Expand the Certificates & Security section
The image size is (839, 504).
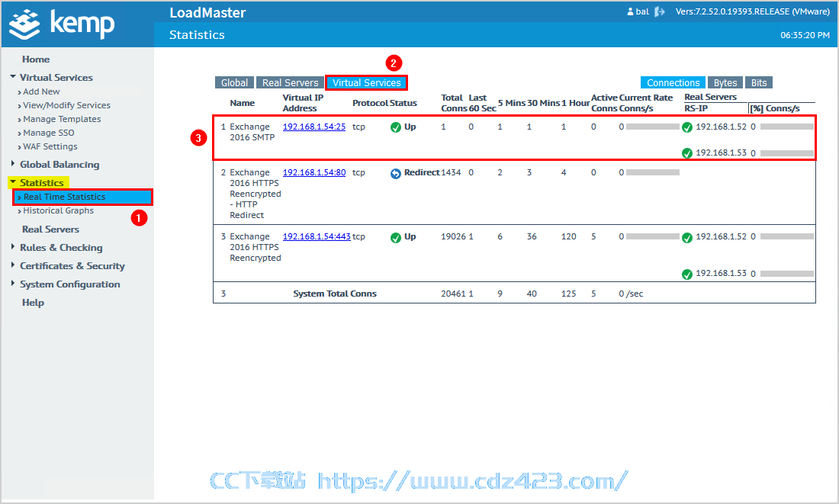[x=13, y=265]
